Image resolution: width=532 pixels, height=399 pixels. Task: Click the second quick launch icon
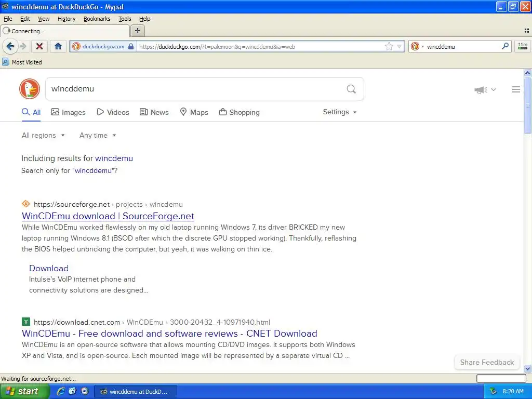click(73, 391)
